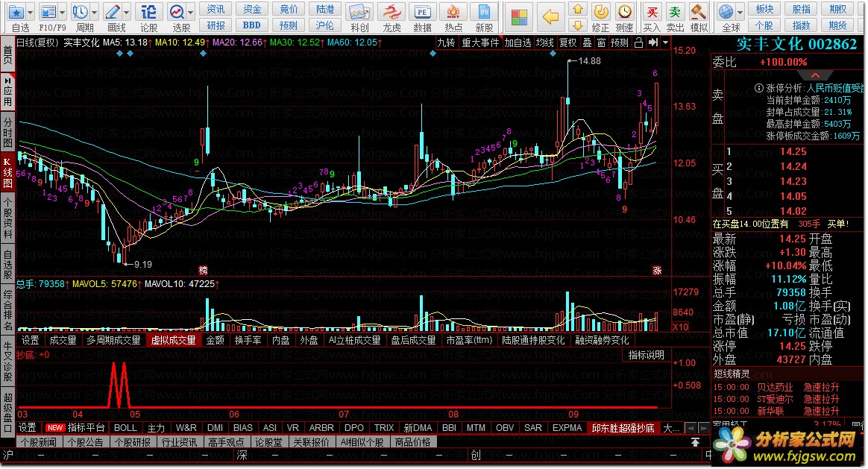The height and width of the screenshot is (469, 868).
Task: Click the lock icon on chart toolbar
Action: 638,43
